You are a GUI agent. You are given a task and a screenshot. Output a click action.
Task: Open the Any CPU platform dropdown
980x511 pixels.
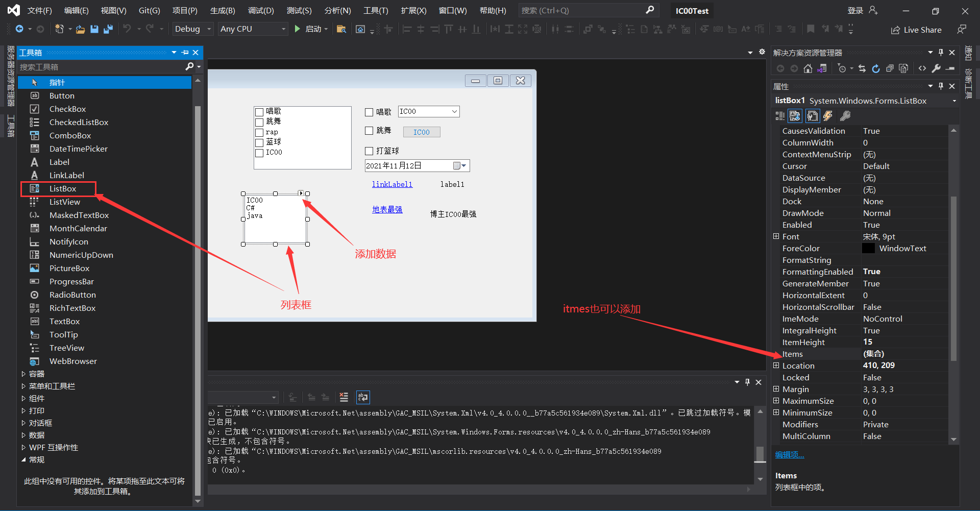[x=252, y=29]
